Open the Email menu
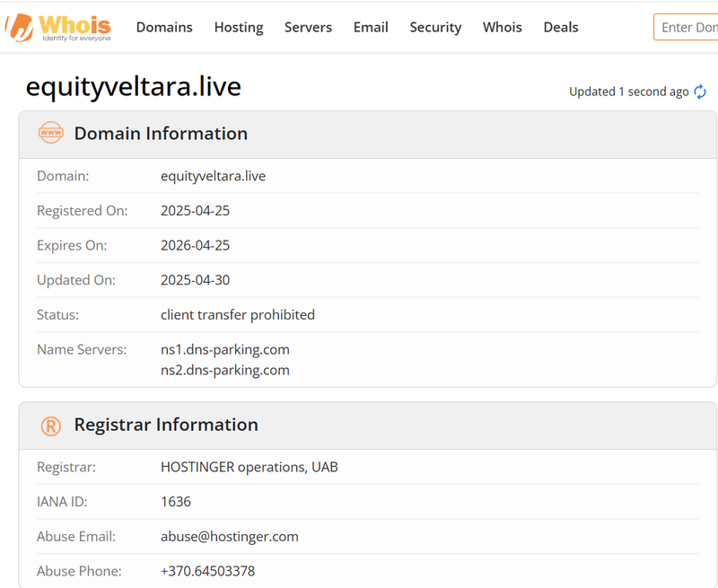The image size is (718, 588). coord(371,28)
